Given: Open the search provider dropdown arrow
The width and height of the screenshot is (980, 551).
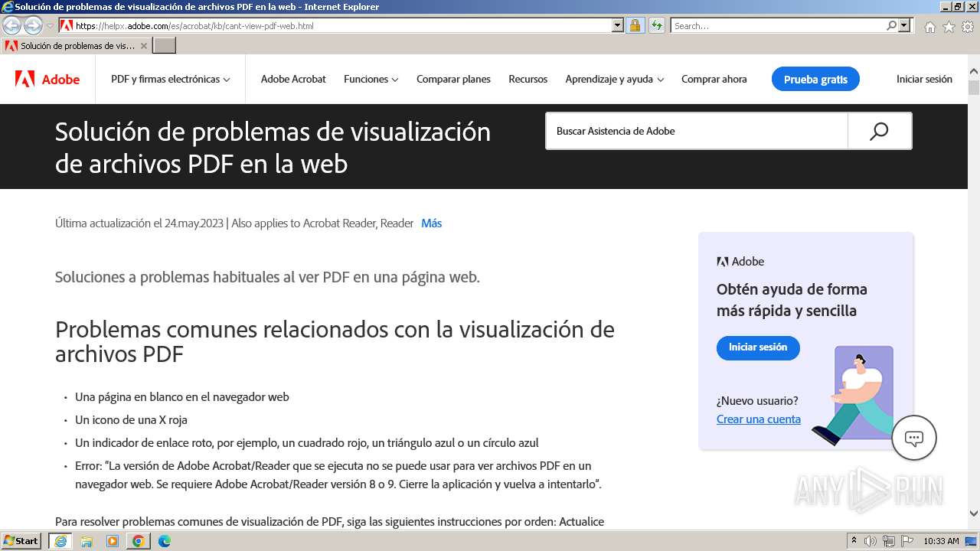Looking at the screenshot, I should pyautogui.click(x=904, y=26).
